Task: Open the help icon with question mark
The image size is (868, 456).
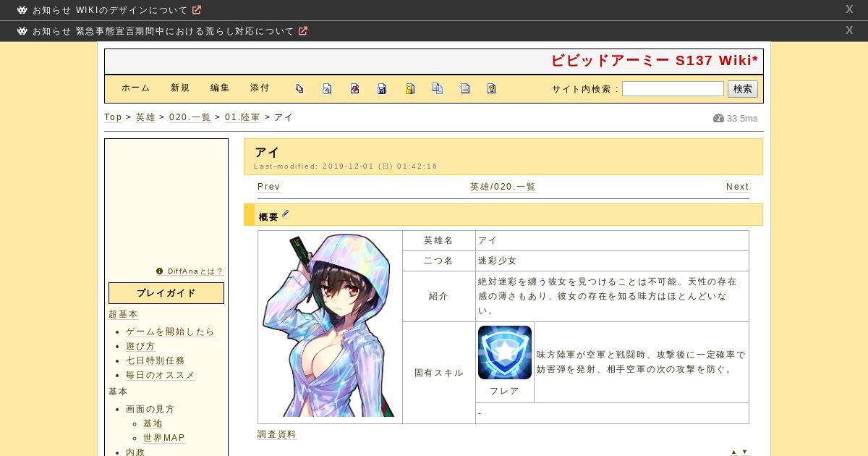Action: point(492,88)
